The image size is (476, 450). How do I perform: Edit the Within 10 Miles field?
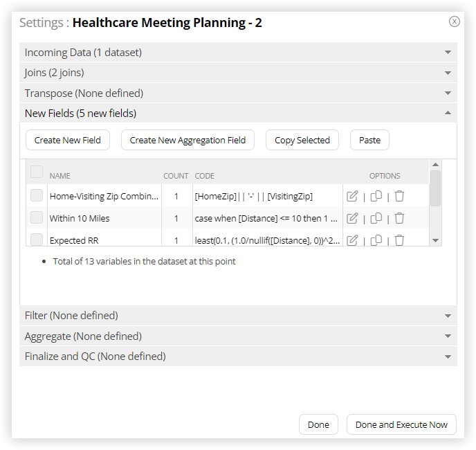tap(352, 218)
